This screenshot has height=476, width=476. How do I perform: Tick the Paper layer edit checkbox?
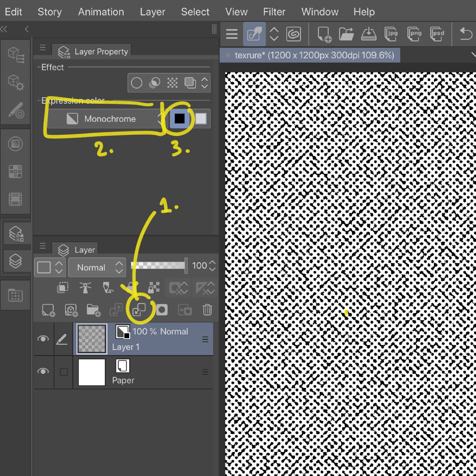click(x=64, y=372)
